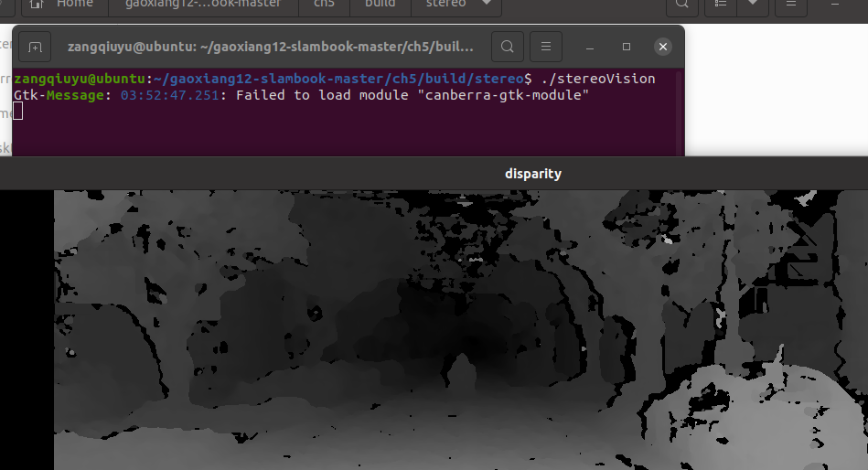The width and height of the screenshot is (868, 470).
Task: Click the terminal scrollbar
Action: point(680,112)
